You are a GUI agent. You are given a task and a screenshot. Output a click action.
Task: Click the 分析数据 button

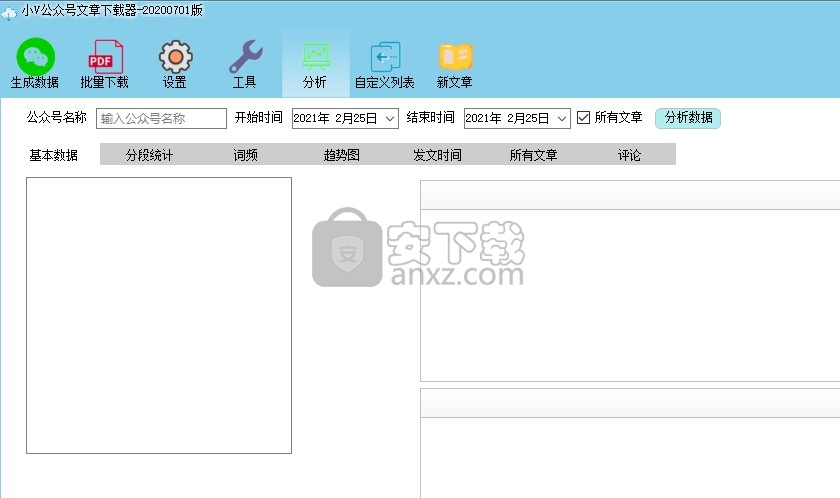click(688, 118)
